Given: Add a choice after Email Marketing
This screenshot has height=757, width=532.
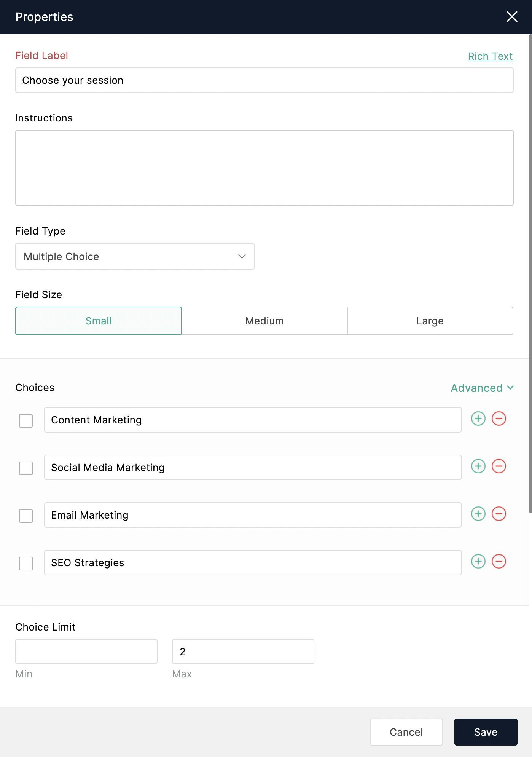Looking at the screenshot, I should [478, 514].
